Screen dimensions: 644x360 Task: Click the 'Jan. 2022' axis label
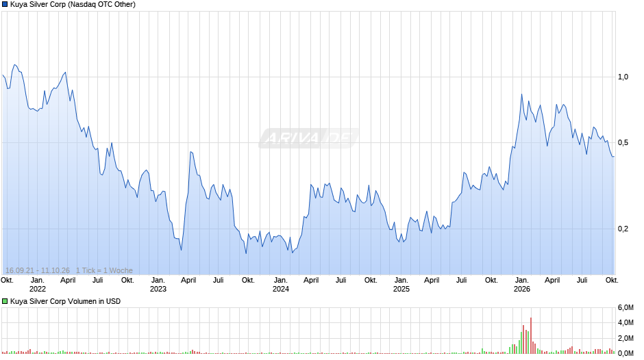(x=38, y=285)
